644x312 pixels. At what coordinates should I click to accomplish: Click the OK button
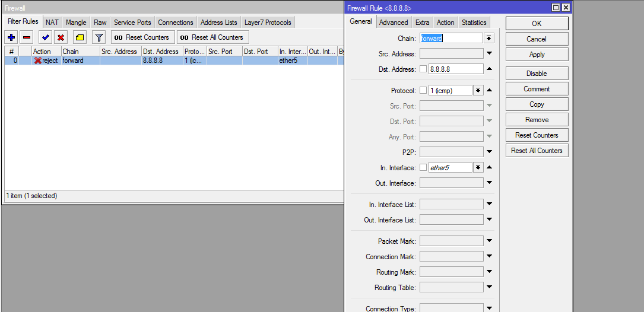pyautogui.click(x=537, y=24)
